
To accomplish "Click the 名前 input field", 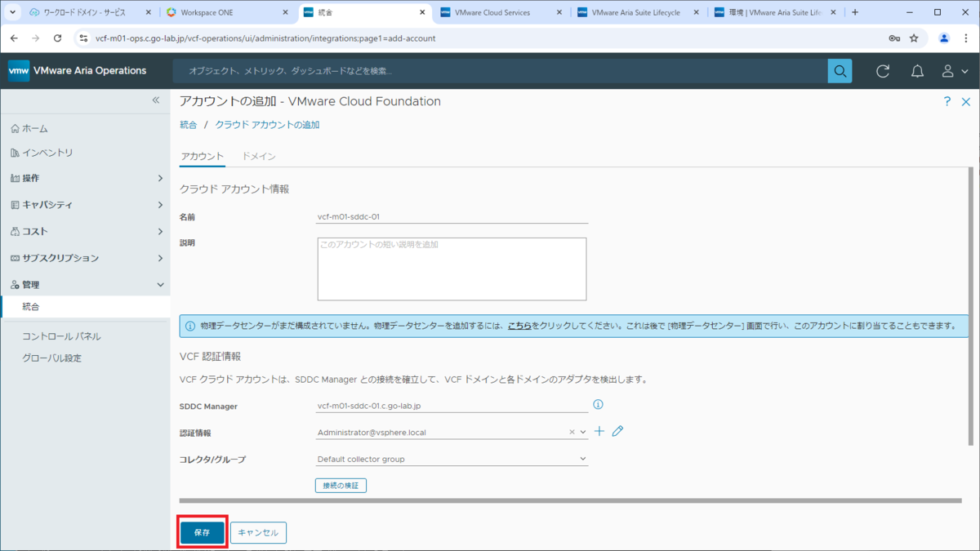I will [x=452, y=217].
